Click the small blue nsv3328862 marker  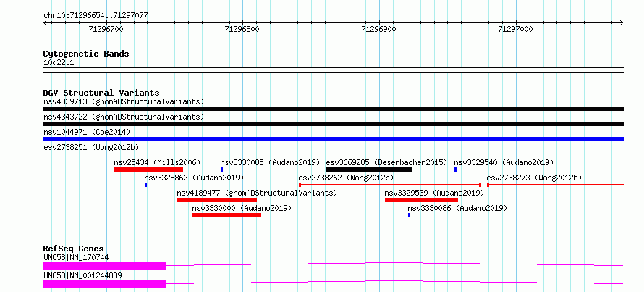coord(145,185)
